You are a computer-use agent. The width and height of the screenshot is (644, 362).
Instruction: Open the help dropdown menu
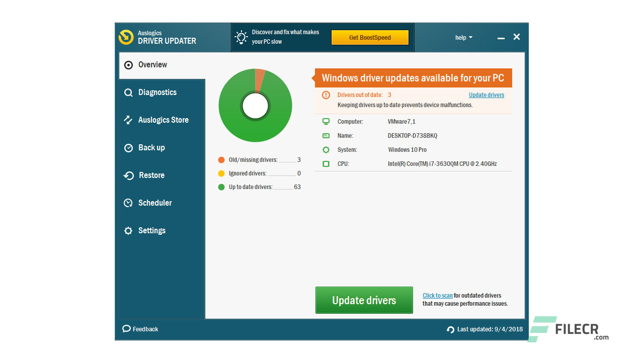pyautogui.click(x=464, y=38)
